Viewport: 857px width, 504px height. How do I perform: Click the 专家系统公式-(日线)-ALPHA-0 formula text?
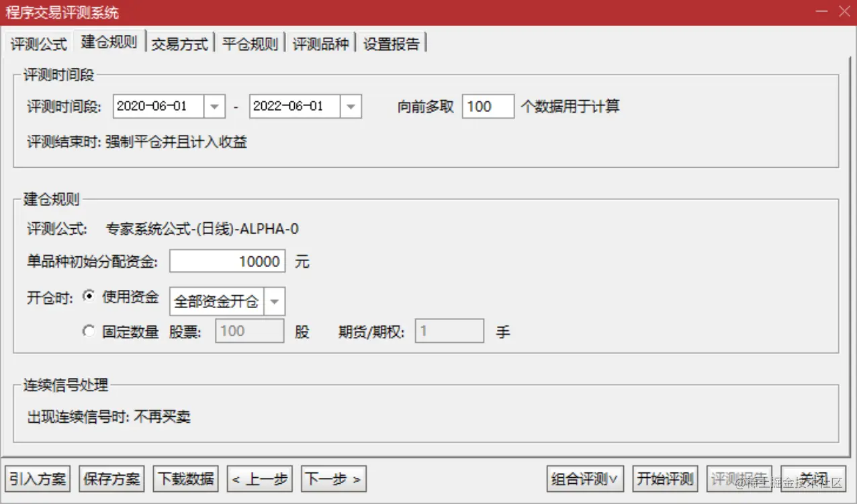202,229
